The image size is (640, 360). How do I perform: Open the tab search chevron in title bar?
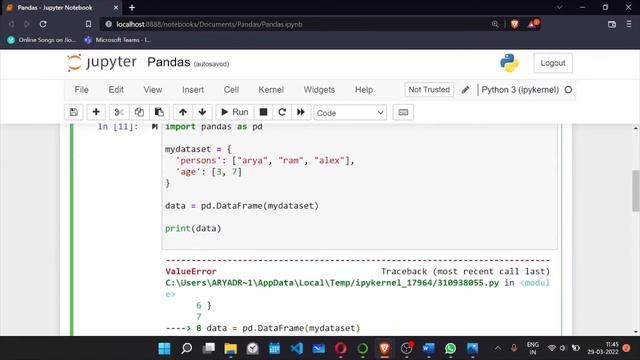click(x=560, y=7)
